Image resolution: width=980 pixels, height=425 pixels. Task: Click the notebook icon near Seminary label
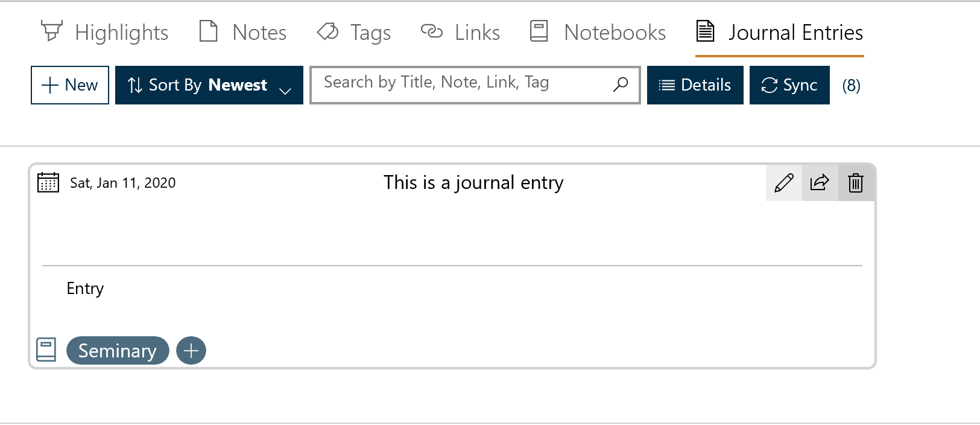point(46,349)
